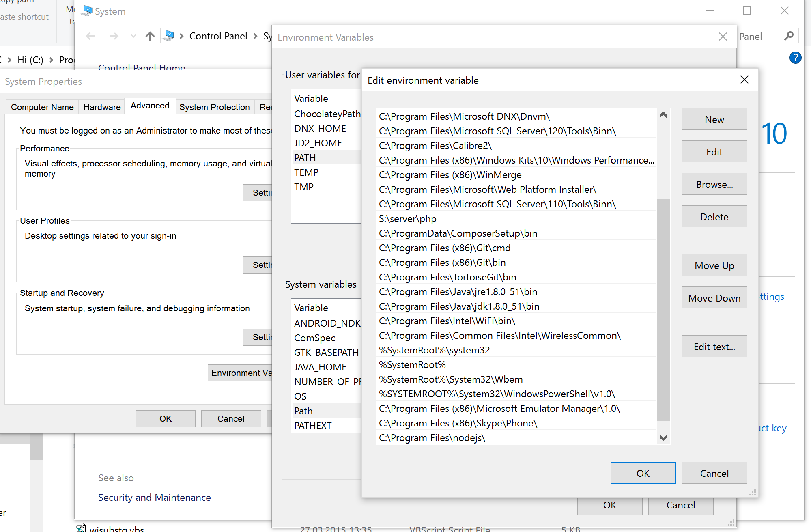The height and width of the screenshot is (532, 811).
Task: Open Help via the question mark icon
Action: click(795, 58)
